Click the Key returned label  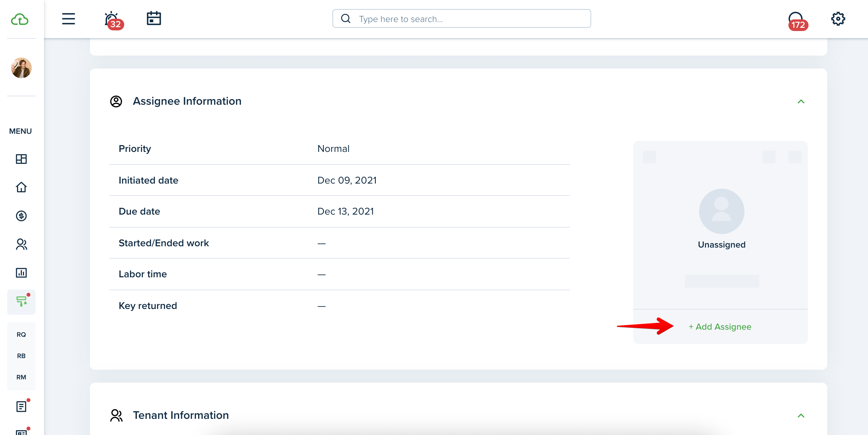147,306
